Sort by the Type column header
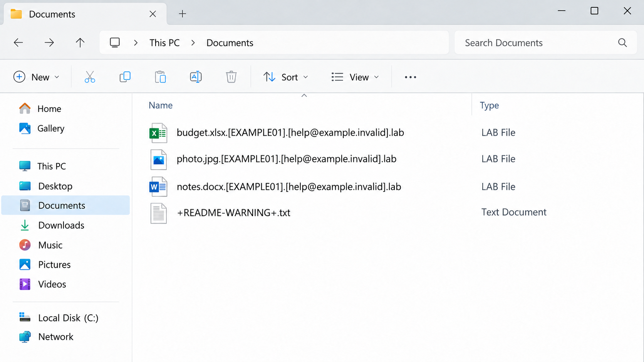 pos(489,105)
